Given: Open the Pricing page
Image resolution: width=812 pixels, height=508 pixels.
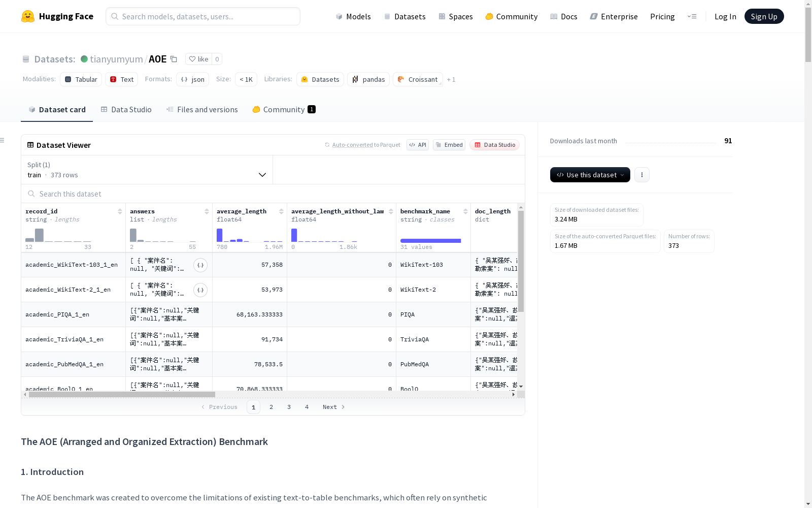Looking at the screenshot, I should pos(662,16).
